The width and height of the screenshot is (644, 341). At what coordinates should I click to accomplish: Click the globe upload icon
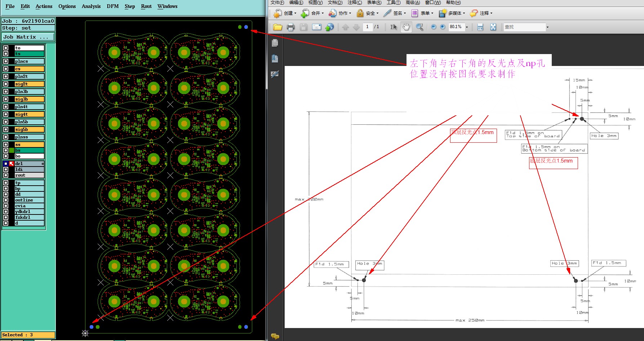tap(329, 27)
